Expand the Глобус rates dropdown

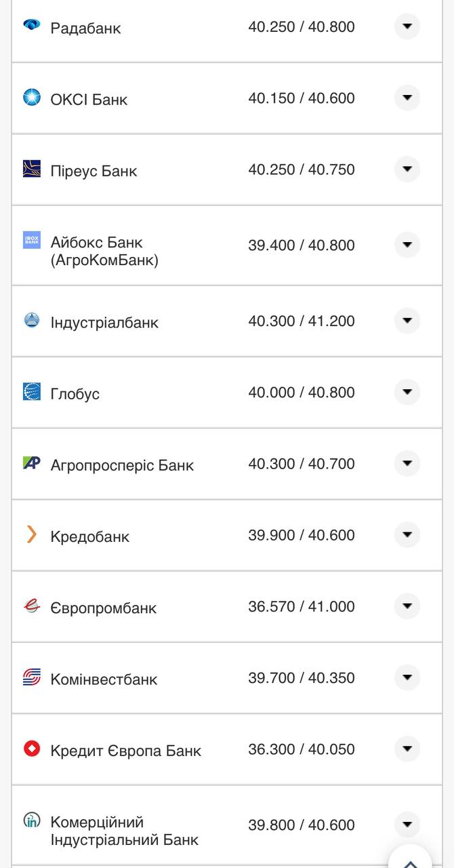[407, 391]
